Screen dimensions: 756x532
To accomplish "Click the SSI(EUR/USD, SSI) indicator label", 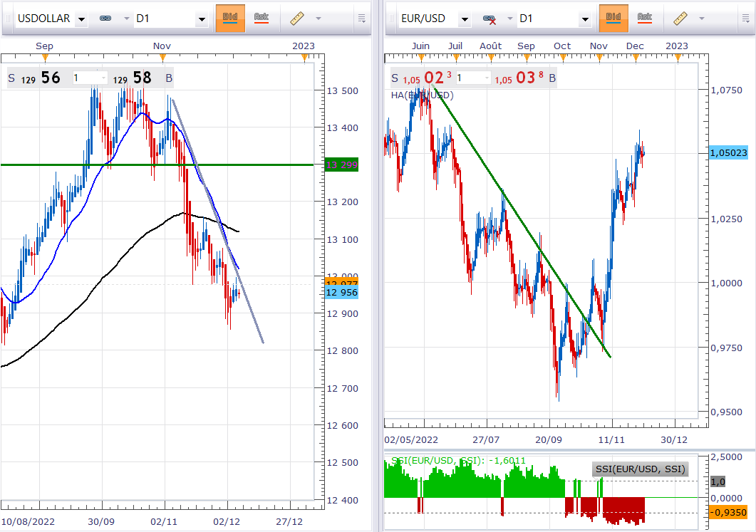I will click(x=639, y=469).
